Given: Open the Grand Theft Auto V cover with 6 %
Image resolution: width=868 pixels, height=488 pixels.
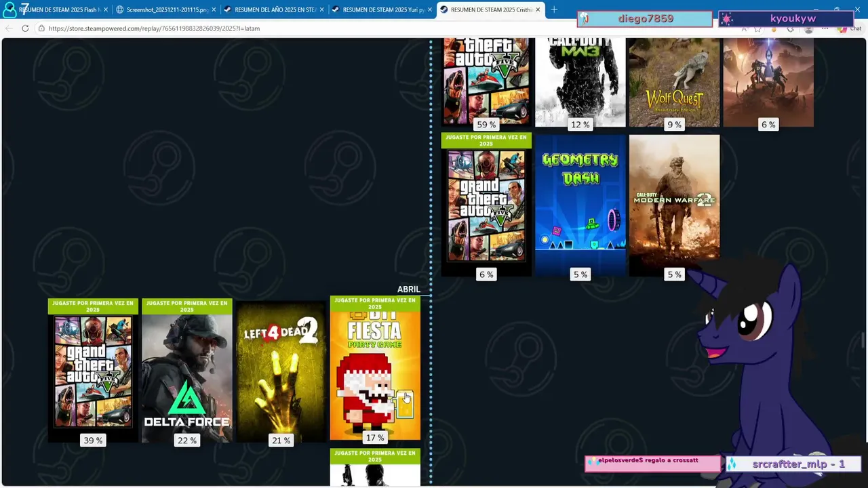Looking at the screenshot, I should pos(486,205).
